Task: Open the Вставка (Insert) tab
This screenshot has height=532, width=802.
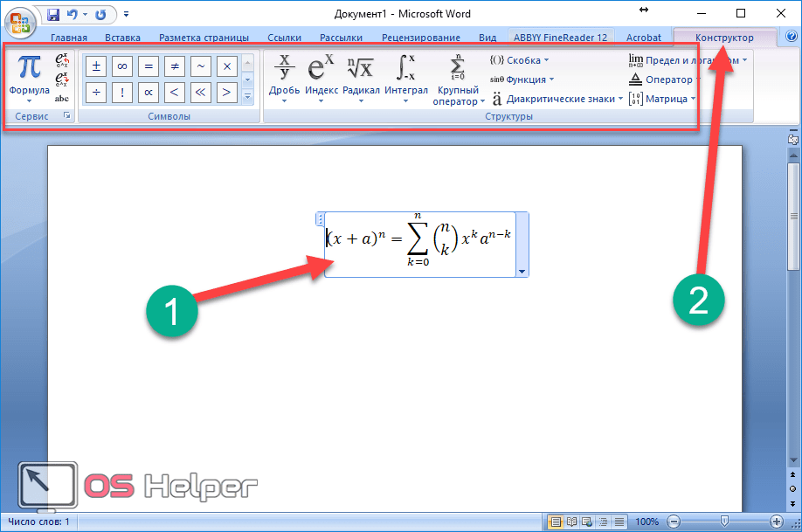Action: click(122, 38)
